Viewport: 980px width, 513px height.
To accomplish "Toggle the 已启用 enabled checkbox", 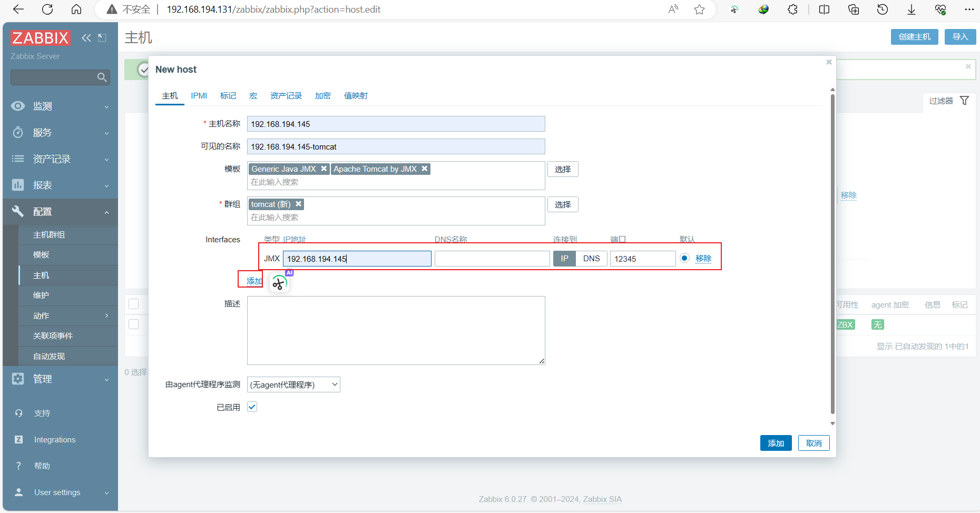I will click(252, 407).
